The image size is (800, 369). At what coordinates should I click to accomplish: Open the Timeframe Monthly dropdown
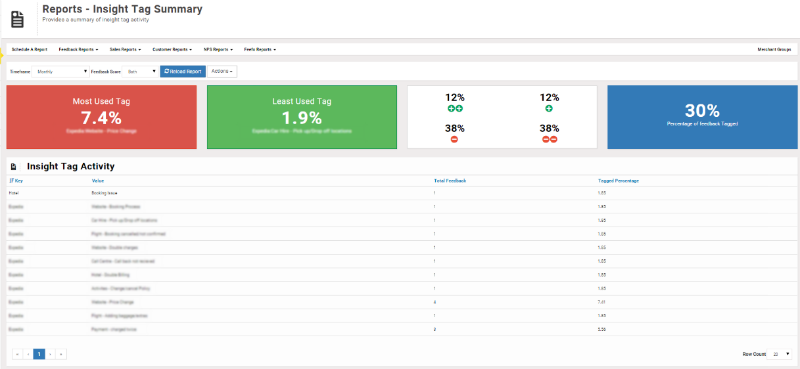pyautogui.click(x=60, y=72)
